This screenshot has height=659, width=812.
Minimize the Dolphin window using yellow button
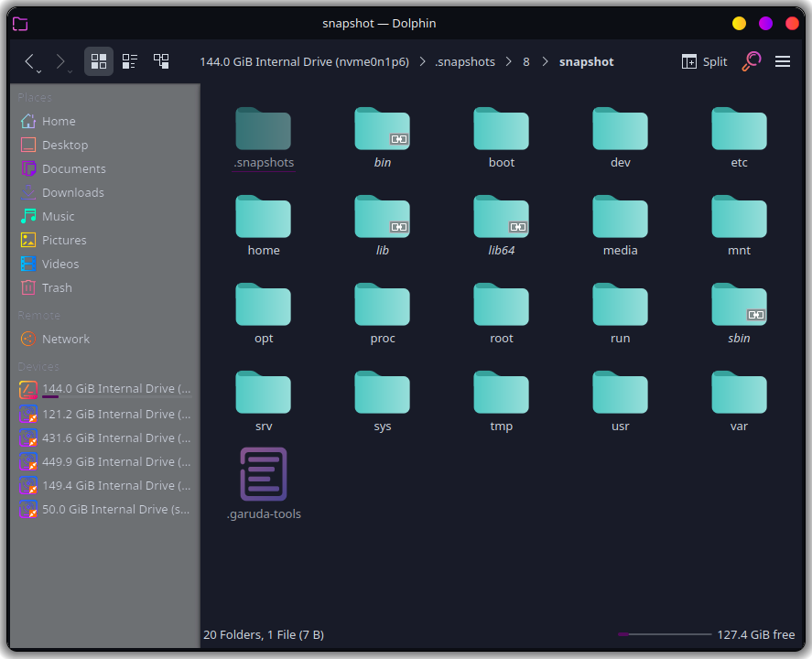739,23
